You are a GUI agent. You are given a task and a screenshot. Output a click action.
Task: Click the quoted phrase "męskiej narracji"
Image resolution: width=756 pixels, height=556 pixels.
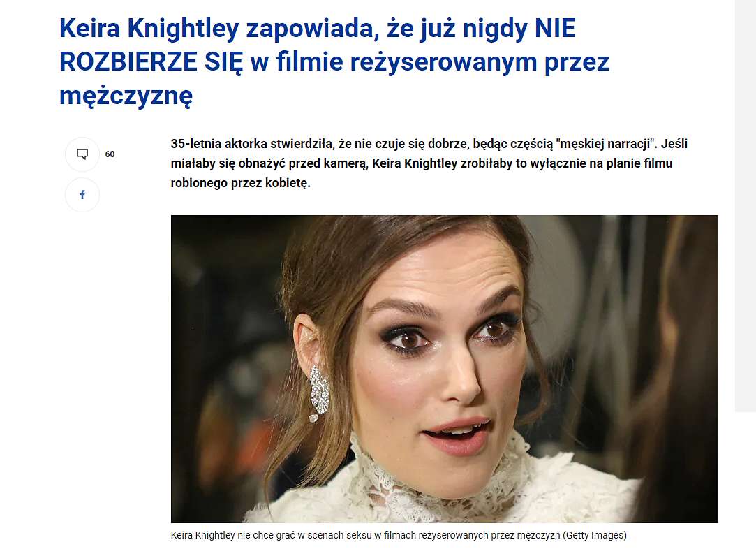(607, 144)
